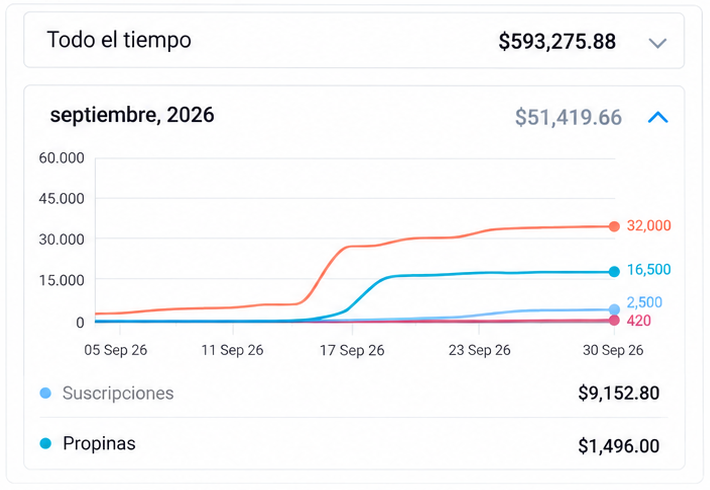The height and width of the screenshot is (490, 710).
Task: Click the light blue 2,500 end point dot
Action: pyautogui.click(x=614, y=310)
